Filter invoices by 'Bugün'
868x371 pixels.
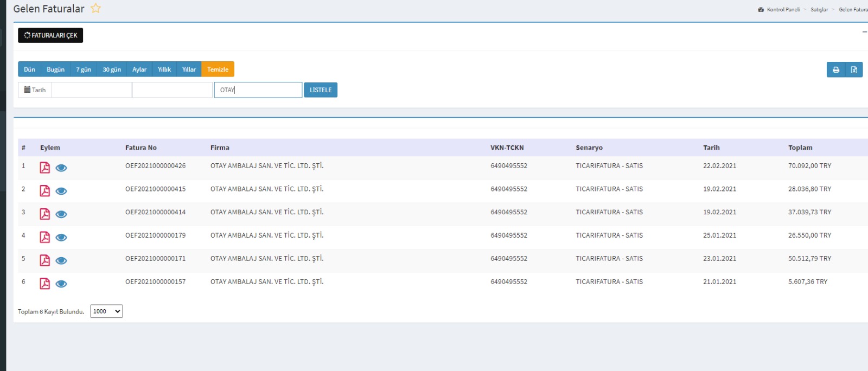click(55, 69)
